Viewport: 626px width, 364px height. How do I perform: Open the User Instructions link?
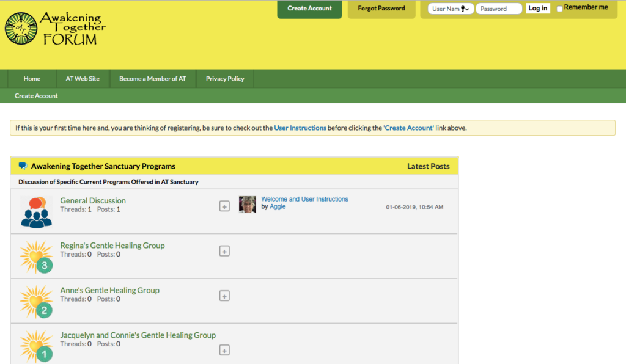click(300, 128)
